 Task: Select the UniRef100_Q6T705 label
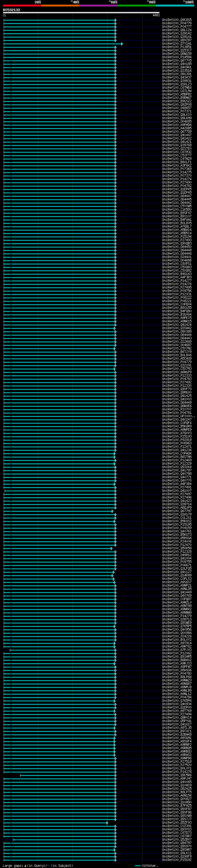(177, 60)
